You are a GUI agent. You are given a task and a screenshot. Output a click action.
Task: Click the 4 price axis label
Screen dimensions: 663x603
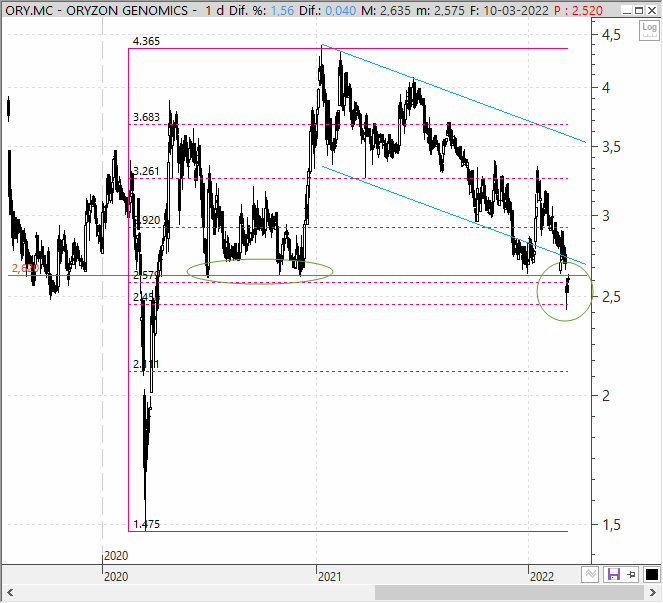[606, 88]
